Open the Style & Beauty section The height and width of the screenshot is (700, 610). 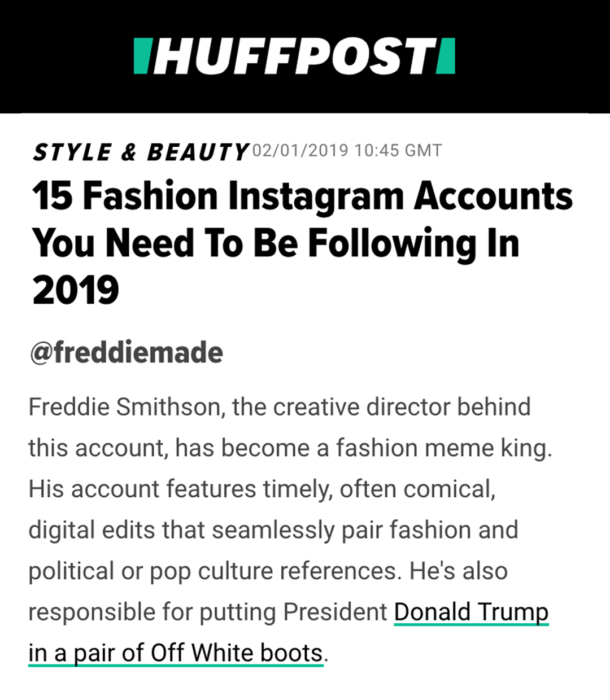(x=140, y=152)
